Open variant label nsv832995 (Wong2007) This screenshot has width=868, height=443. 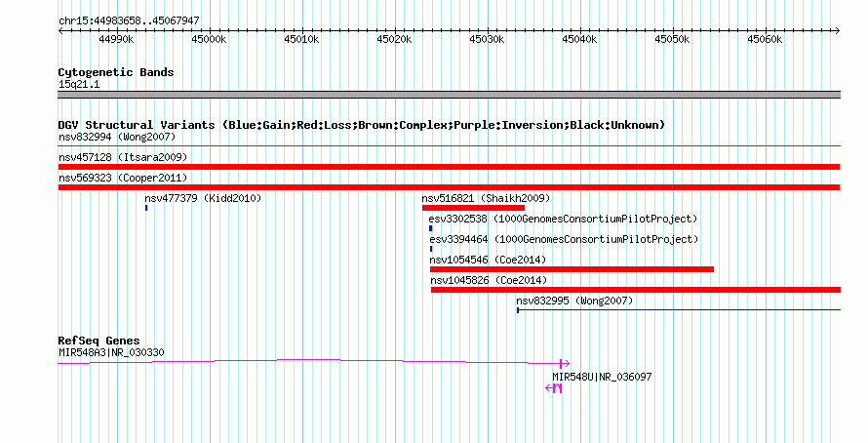pyautogui.click(x=574, y=301)
